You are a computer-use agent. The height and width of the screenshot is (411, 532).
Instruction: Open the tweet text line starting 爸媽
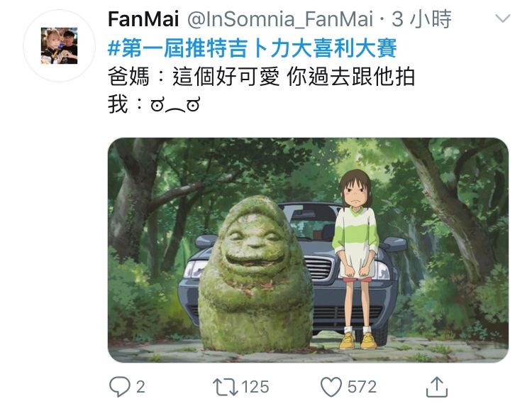click(261, 77)
